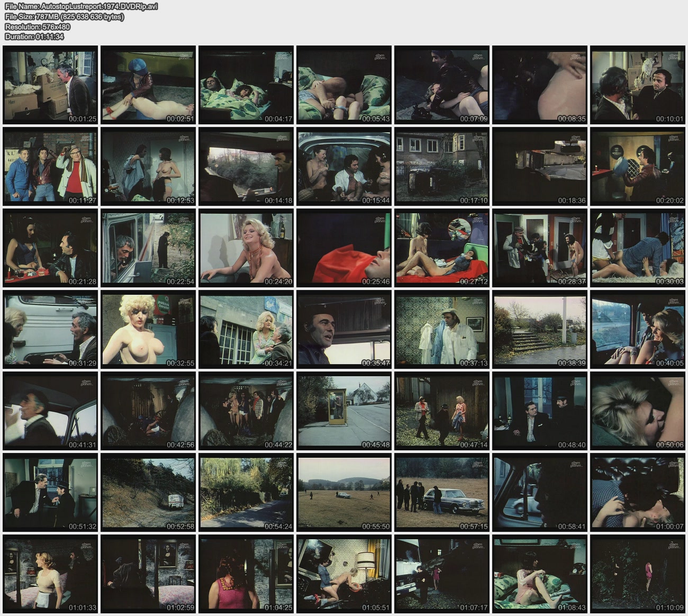Open the stone steps thumbnail at 00:38:39
688x616 pixels.
(x=540, y=330)
